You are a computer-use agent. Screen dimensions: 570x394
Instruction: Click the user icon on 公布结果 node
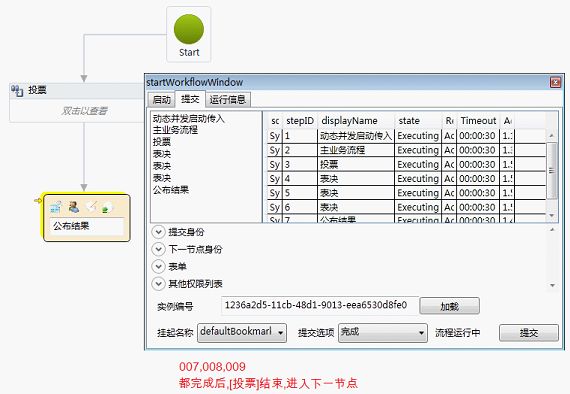[74, 207]
